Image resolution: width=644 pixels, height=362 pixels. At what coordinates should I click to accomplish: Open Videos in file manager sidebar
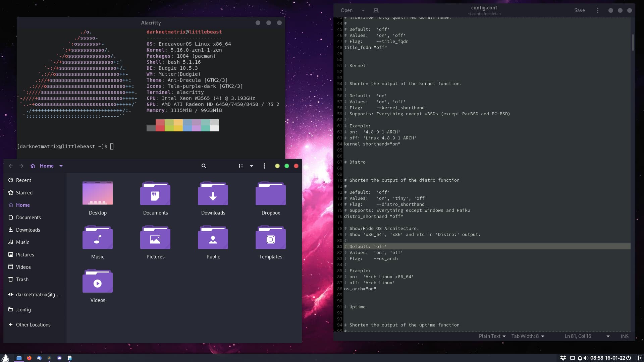pyautogui.click(x=35, y=267)
